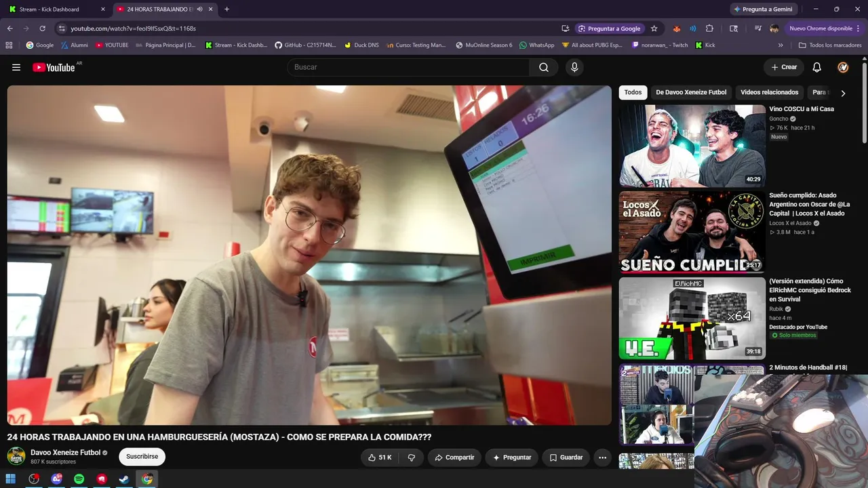
Task: Dislike the video
Action: [412, 457]
